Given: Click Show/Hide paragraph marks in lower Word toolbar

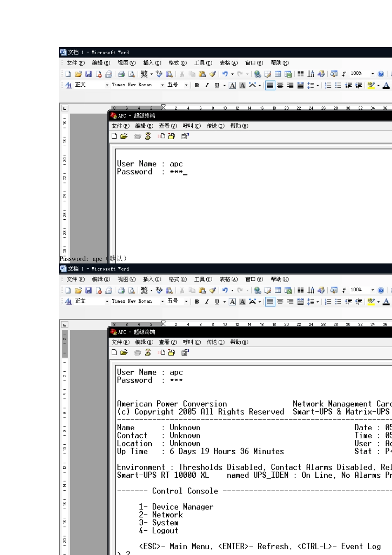Looking at the screenshot, I should 344,290.
